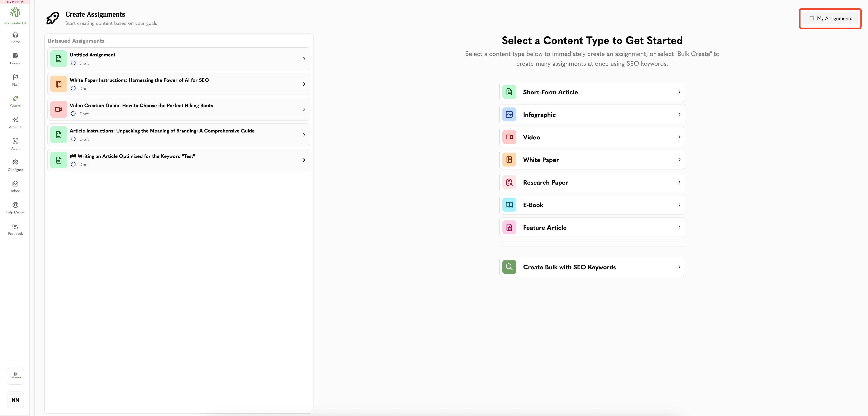Choose the White Paper content type

[x=592, y=160]
